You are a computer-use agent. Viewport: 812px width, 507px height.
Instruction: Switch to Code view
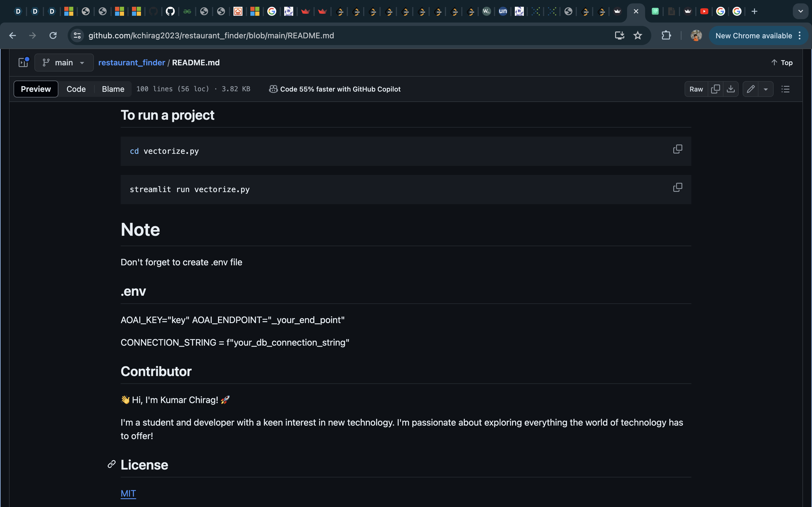coord(76,89)
